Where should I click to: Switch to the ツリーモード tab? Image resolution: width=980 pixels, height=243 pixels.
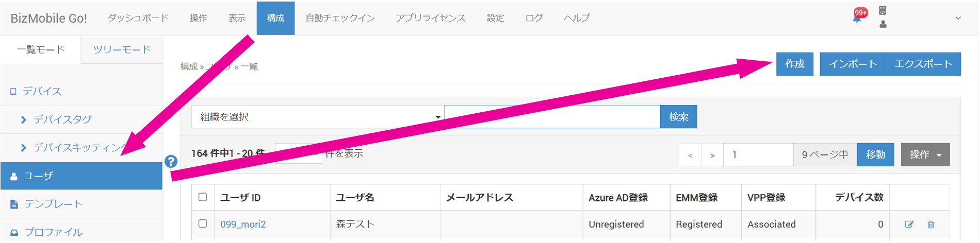click(122, 50)
